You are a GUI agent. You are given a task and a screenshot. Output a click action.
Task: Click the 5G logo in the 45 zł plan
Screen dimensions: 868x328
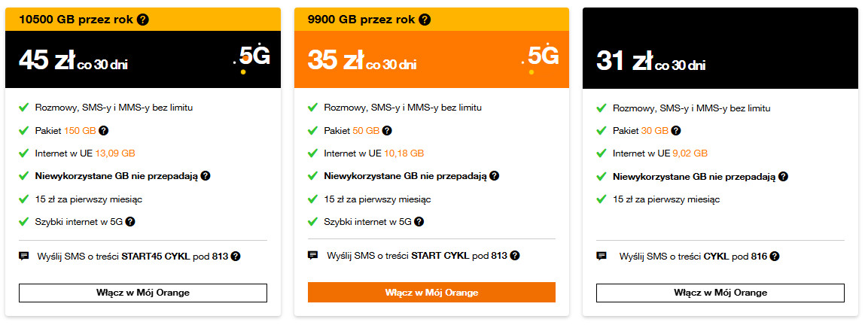point(252,57)
